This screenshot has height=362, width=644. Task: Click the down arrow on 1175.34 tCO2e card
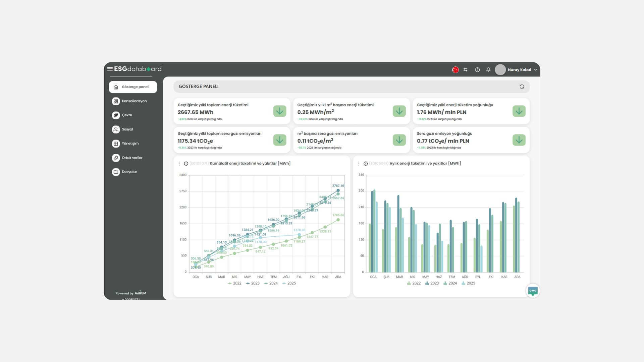(x=280, y=140)
